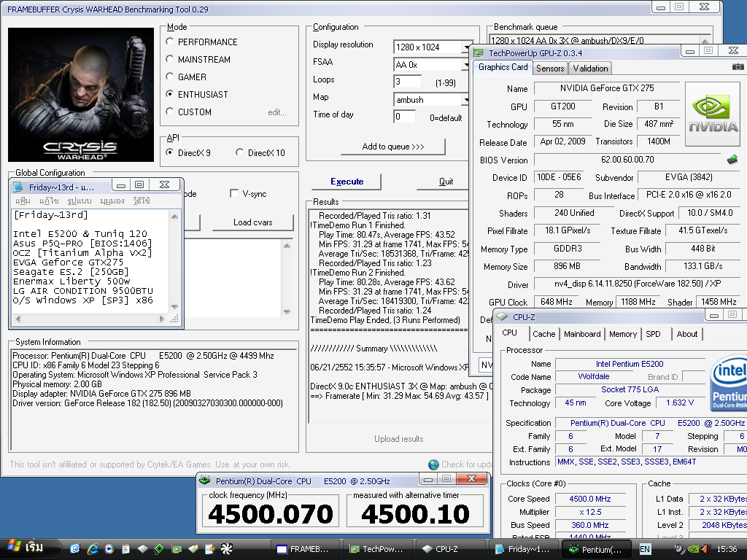747x560 pixels.
Task: Click the fan icon in quick launch
Action: click(227, 548)
